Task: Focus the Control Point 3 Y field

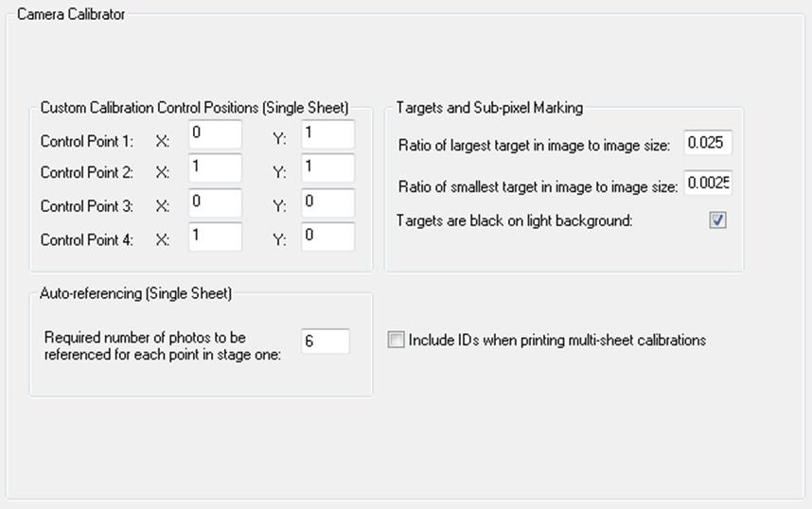Action: tap(327, 202)
